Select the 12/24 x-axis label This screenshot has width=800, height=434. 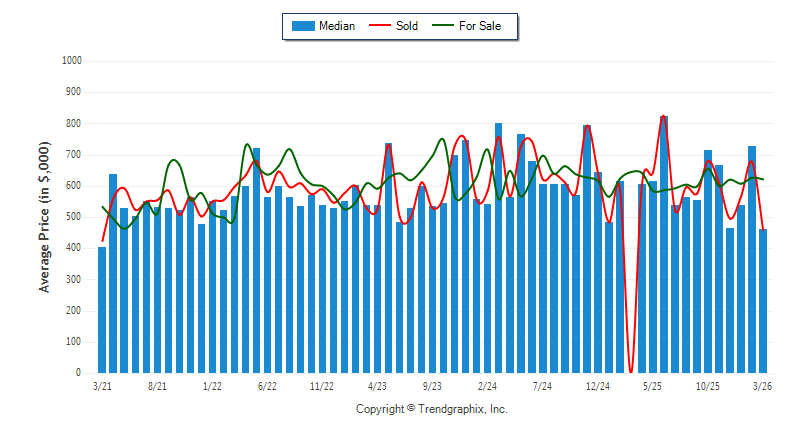[597, 385]
